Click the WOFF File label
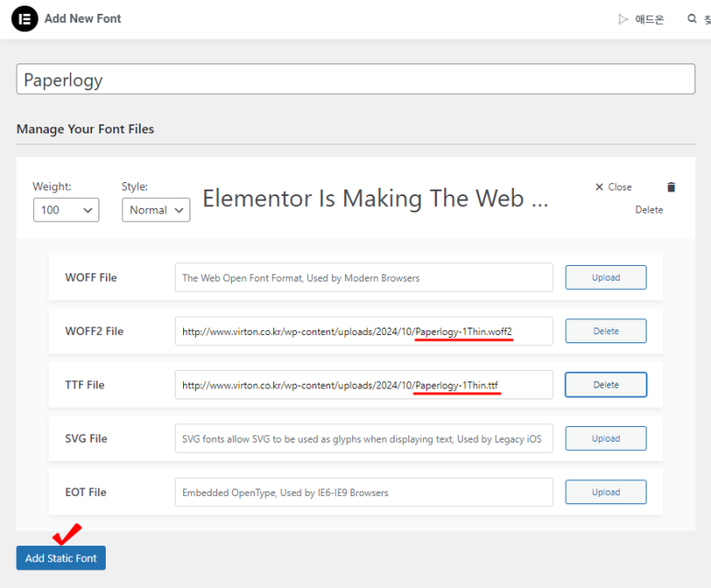Screen dimensions: 711x588 click(91, 277)
